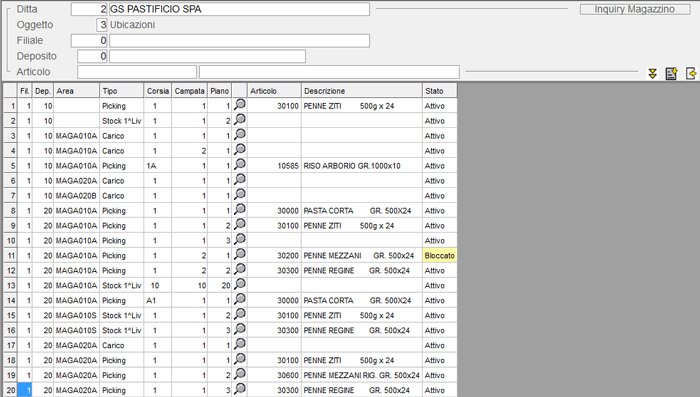This screenshot has width=700, height=397.
Task: Open magnifier lookup in row 16
Action: coord(240,329)
